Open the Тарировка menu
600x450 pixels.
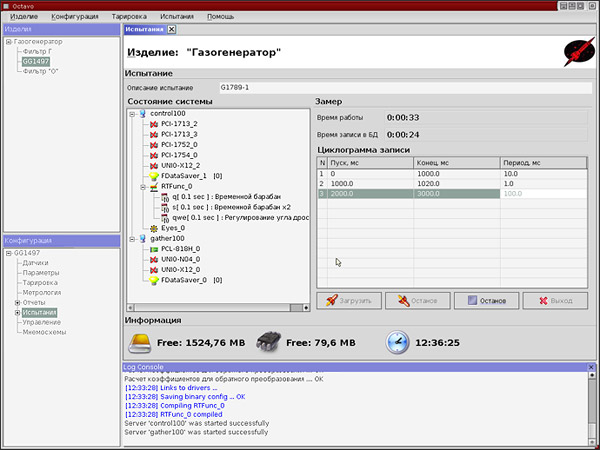[129, 16]
